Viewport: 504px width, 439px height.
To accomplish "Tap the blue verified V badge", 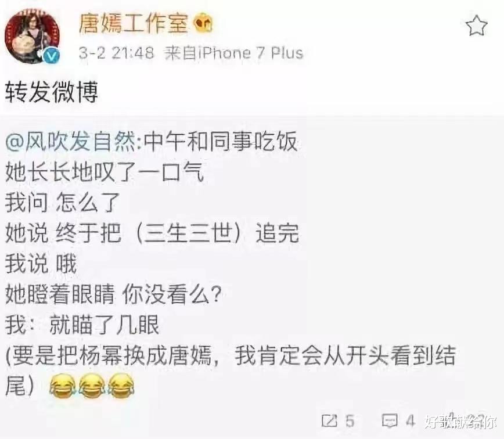I will coord(52,55).
